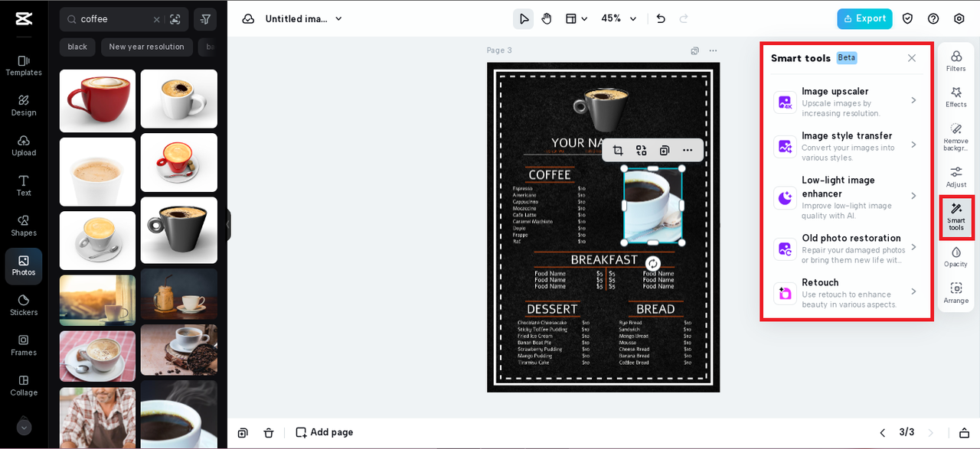
Task: Click the Export button
Action: (x=864, y=18)
